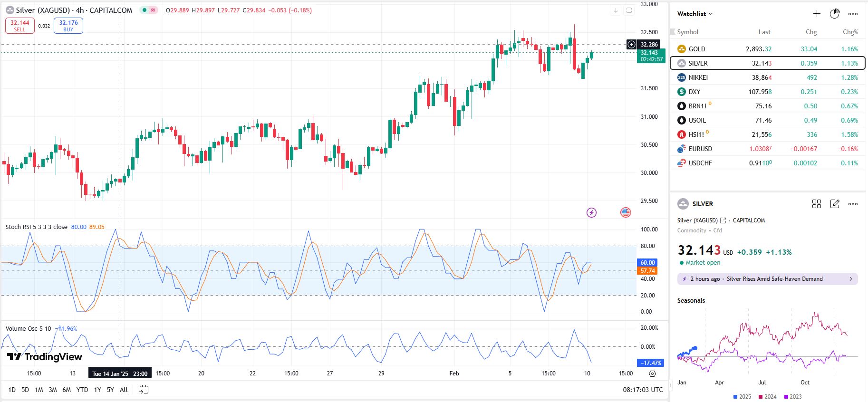Open the note edit icon in SILVER details
868x402 pixels.
[x=835, y=204]
